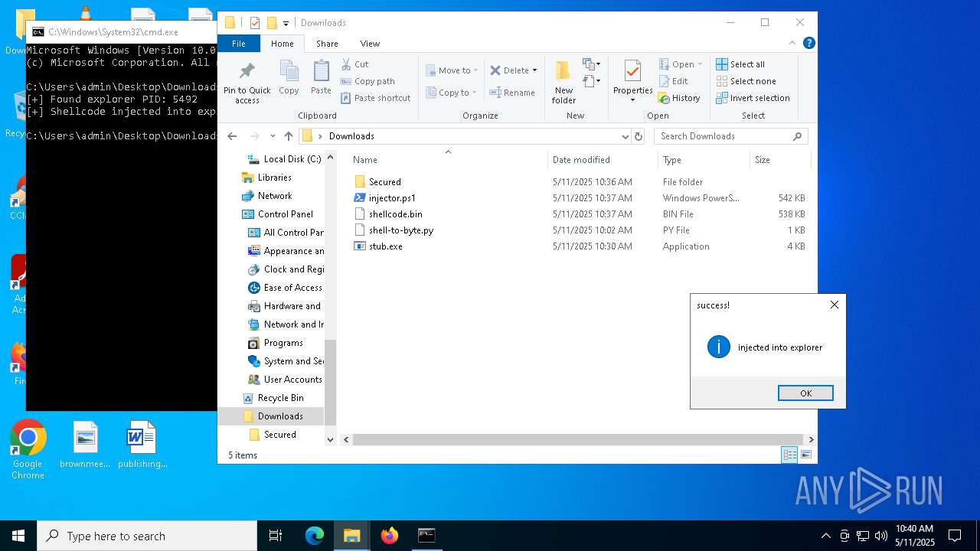Select Libraries in navigation pane
This screenshot has height=551, width=980.
point(274,178)
